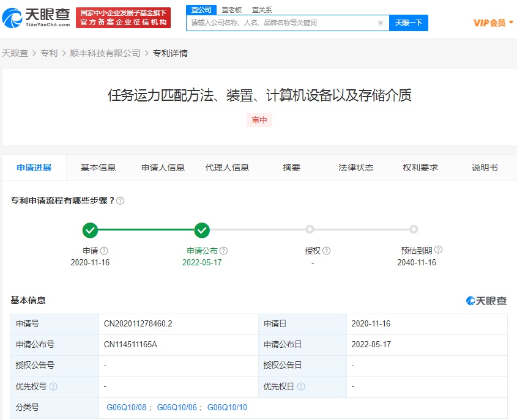This screenshot has width=517, height=420.
Task: Go to 天眼查 breadcrumb link
Action: [15, 53]
